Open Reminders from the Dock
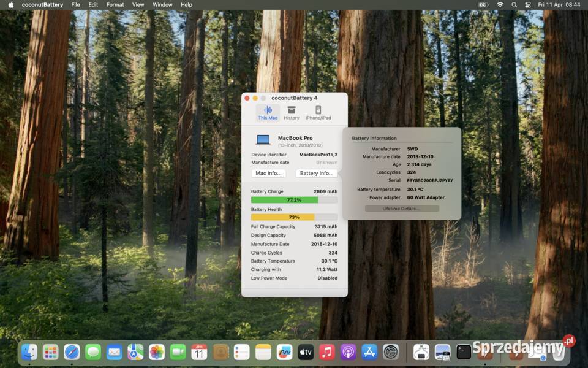Image resolution: width=588 pixels, height=368 pixels. click(241, 352)
